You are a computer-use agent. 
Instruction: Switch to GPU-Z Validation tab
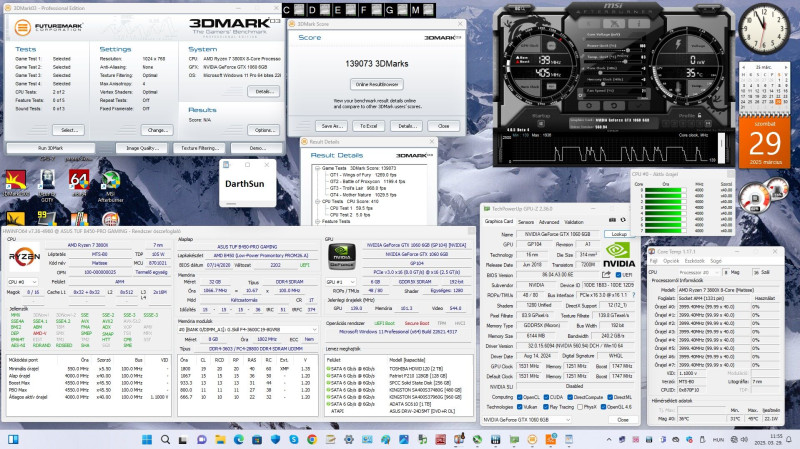point(574,222)
